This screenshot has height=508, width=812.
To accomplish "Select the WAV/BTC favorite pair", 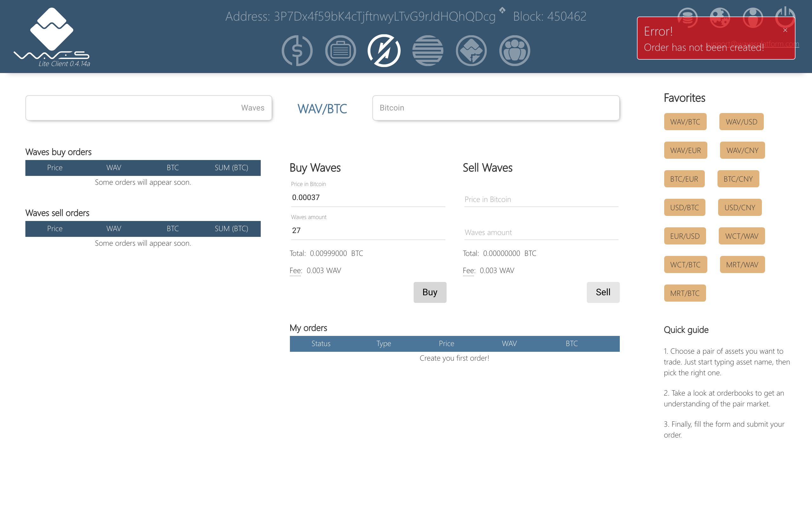I will coord(685,122).
